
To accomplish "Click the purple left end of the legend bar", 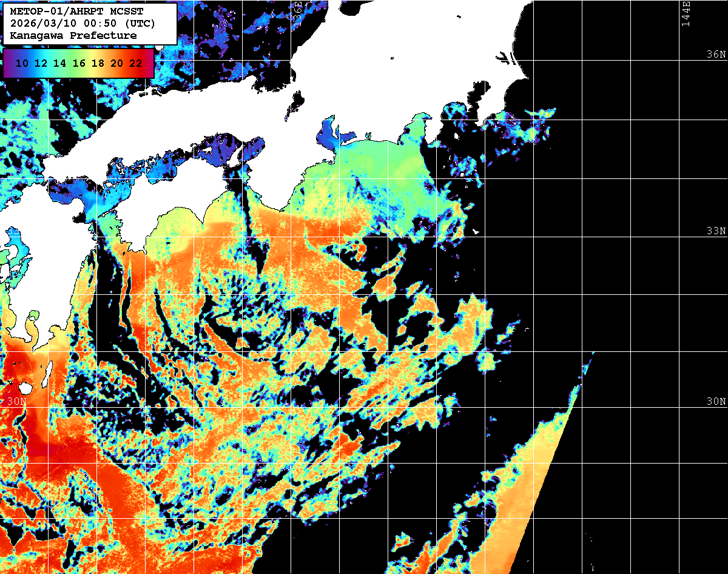I will pos(8,63).
